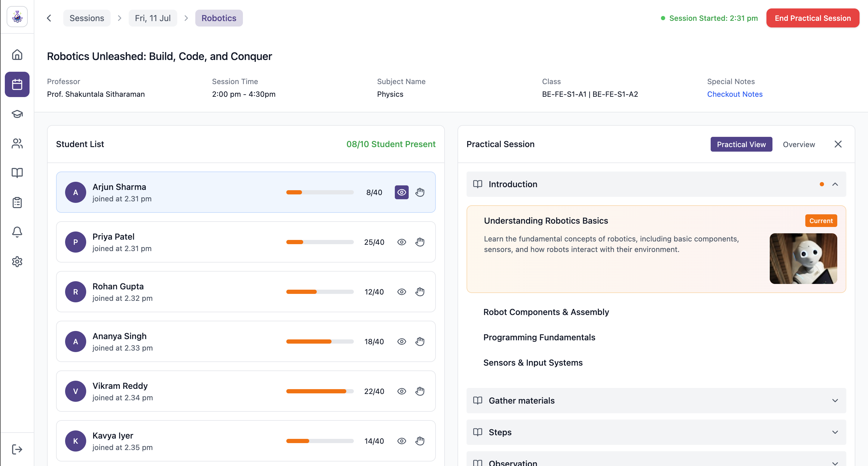Click the robot thumbnail image

tap(803, 258)
